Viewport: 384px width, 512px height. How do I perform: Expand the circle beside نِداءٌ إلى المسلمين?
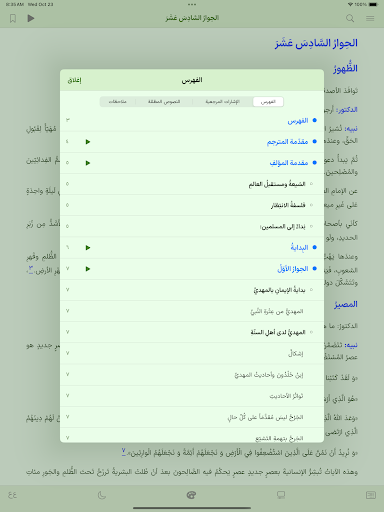point(311,226)
